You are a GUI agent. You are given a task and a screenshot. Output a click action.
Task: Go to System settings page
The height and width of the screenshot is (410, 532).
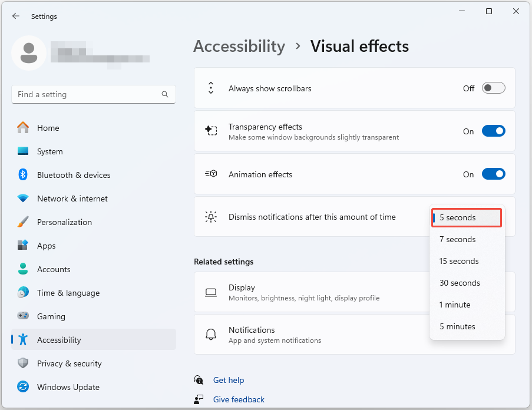coord(49,151)
